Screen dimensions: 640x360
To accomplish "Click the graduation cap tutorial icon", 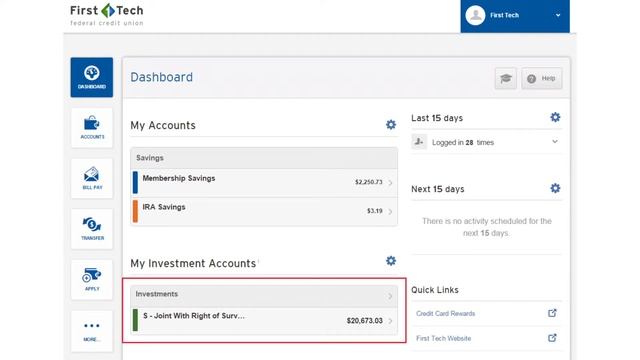I will point(506,78).
